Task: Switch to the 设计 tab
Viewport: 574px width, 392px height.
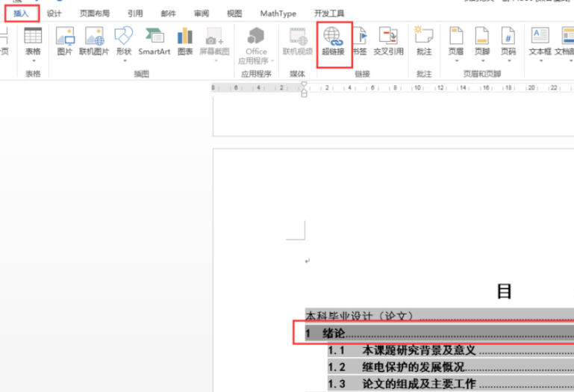Action: point(54,14)
